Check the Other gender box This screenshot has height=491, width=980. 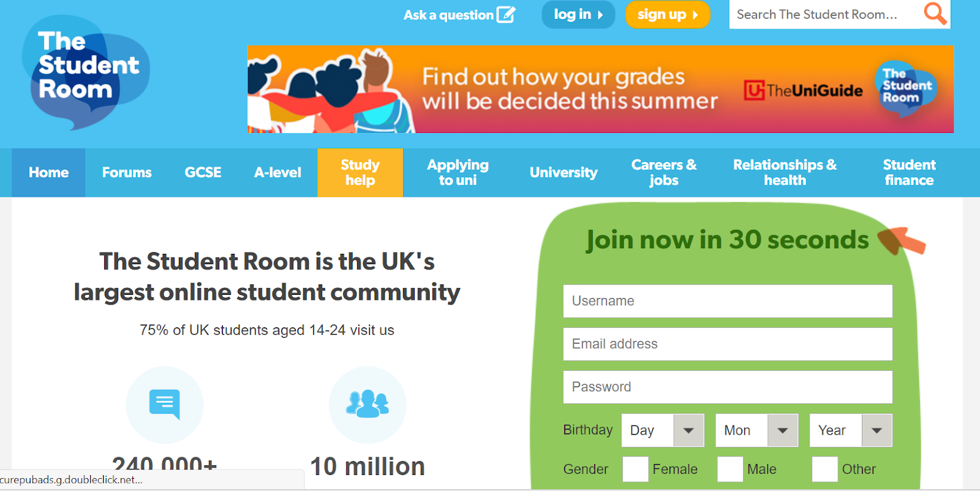tap(825, 469)
